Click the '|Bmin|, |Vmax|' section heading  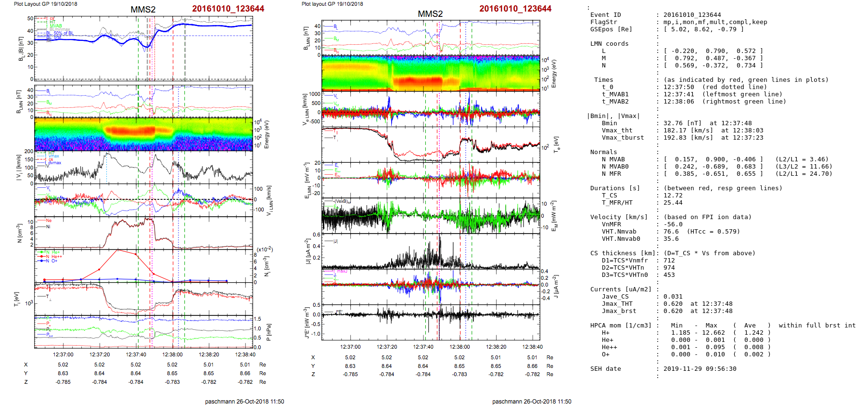pos(613,116)
